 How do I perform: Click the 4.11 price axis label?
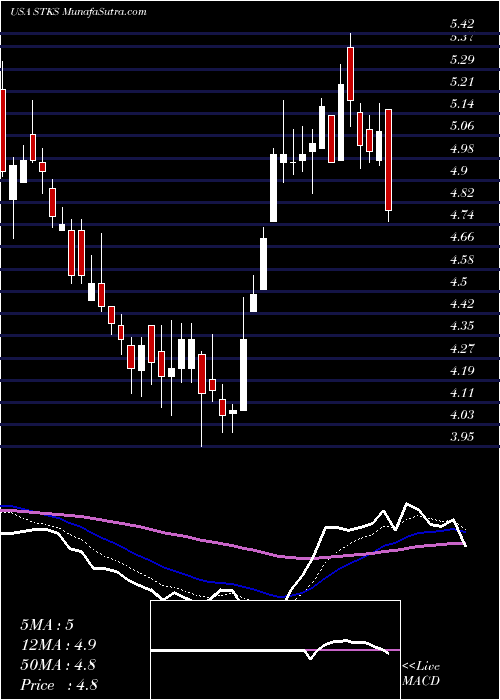(462, 392)
